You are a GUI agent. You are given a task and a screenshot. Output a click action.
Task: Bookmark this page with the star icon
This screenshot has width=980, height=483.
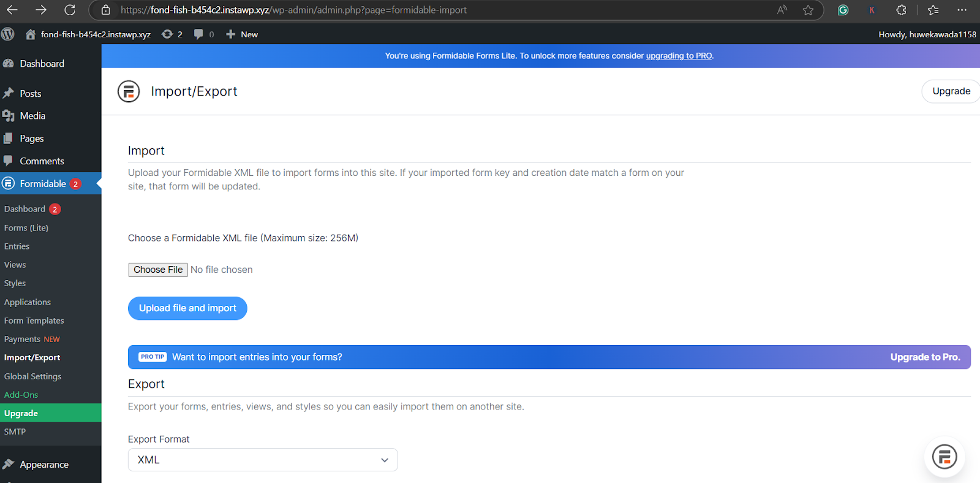tap(809, 10)
